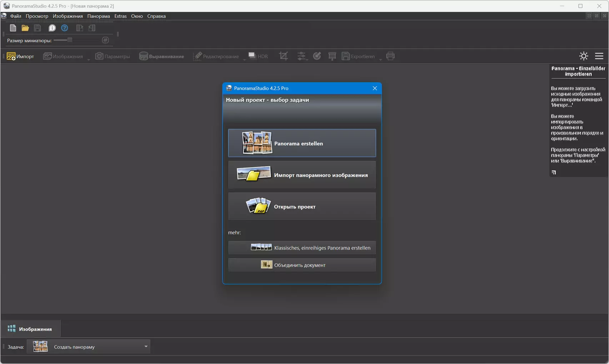Click Объединить документ button
This screenshot has width=609, height=364.
[302, 265]
